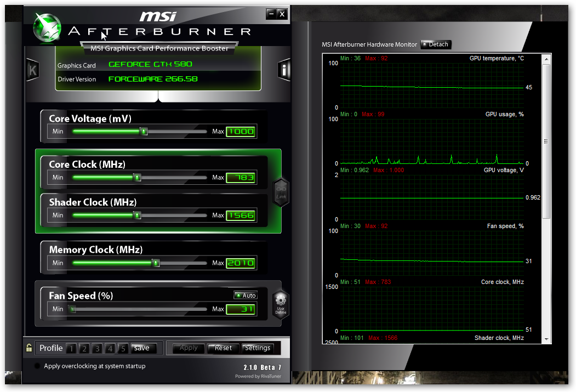Click the Fan Speed slider handle

[x=73, y=309]
